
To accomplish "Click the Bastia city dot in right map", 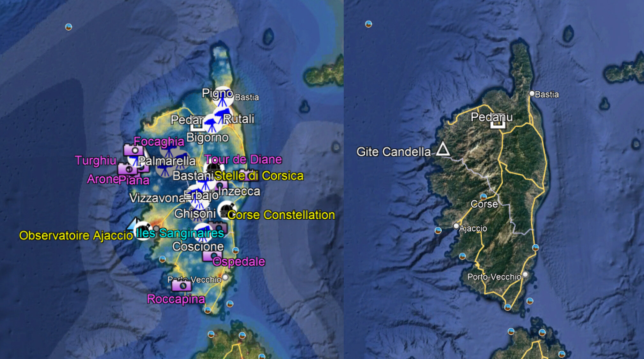I will [532, 94].
